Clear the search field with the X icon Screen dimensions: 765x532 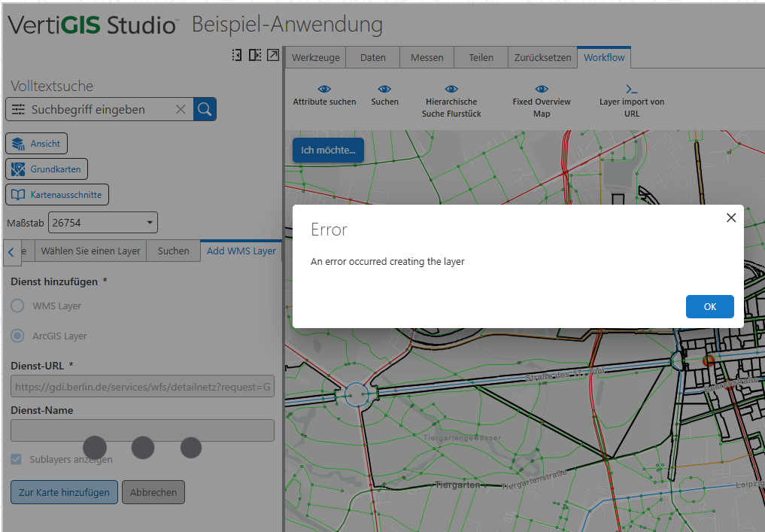181,109
